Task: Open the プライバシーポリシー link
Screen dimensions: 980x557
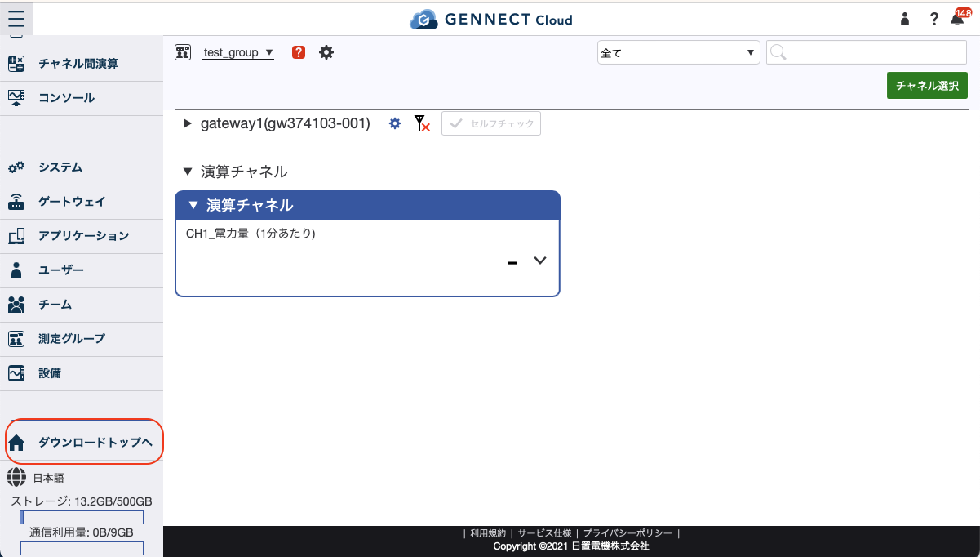Action: 627,532
